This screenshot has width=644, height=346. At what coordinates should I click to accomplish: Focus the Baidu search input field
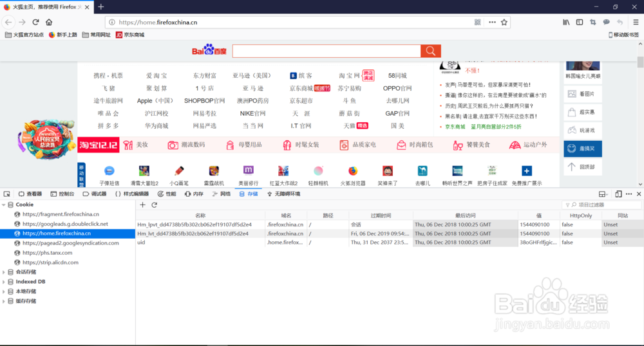point(327,51)
